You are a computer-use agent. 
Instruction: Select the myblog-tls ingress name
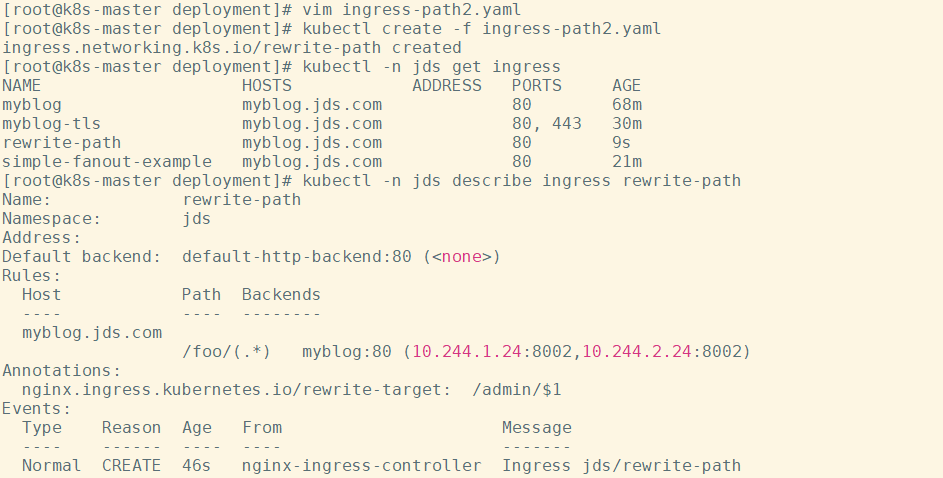pyautogui.click(x=51, y=123)
